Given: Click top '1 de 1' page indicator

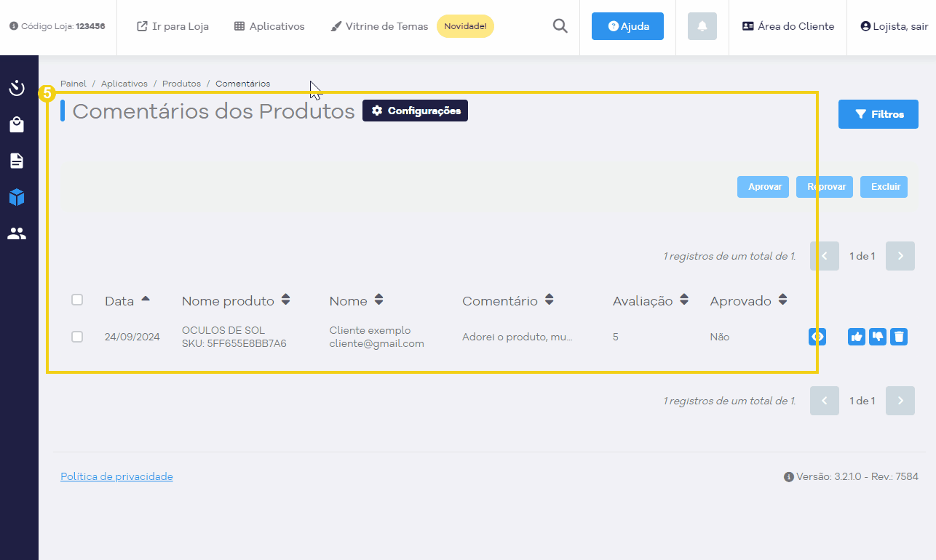Looking at the screenshot, I should click(862, 256).
